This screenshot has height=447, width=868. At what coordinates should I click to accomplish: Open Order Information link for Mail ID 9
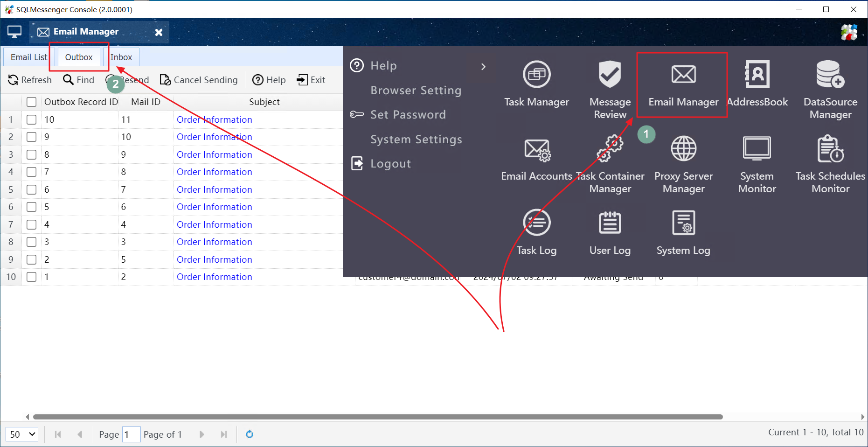(x=215, y=154)
